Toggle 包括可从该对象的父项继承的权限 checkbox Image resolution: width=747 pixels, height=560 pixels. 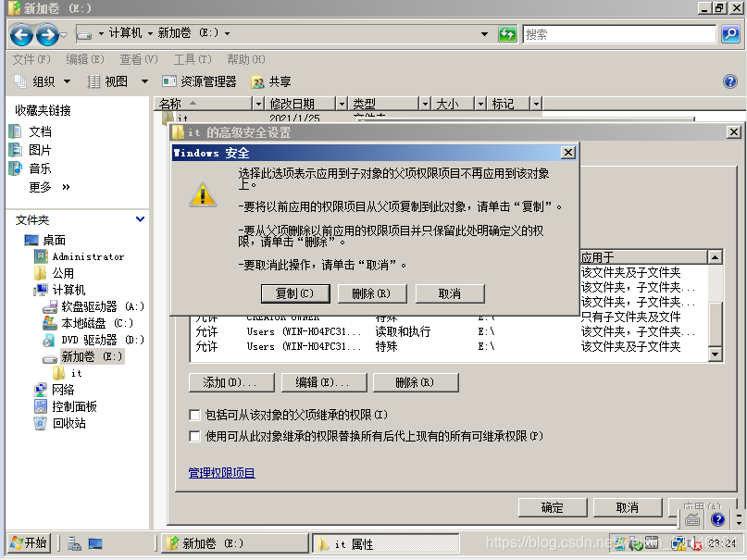[194, 415]
